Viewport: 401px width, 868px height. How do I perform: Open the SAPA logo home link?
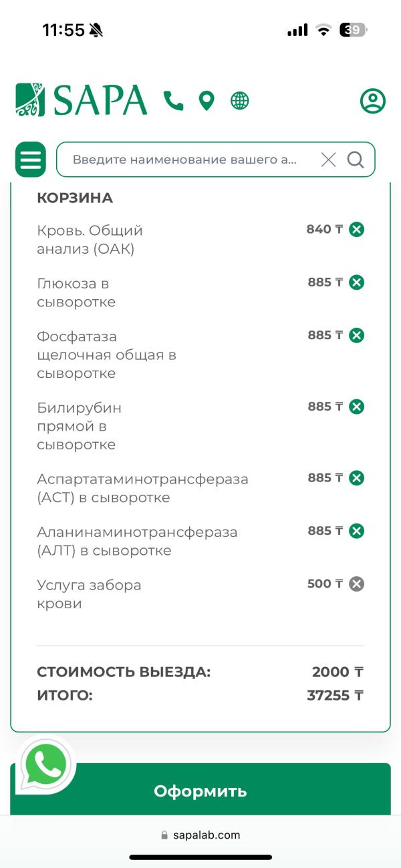81,100
